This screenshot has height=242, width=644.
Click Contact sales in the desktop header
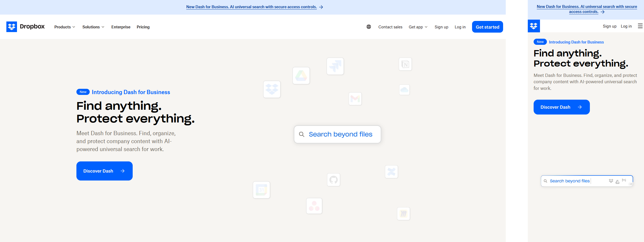click(x=390, y=27)
